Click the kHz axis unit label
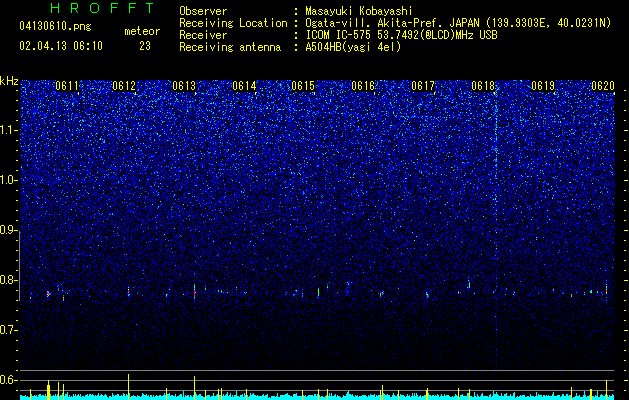Viewport: 629px width, 400px height. point(9,81)
